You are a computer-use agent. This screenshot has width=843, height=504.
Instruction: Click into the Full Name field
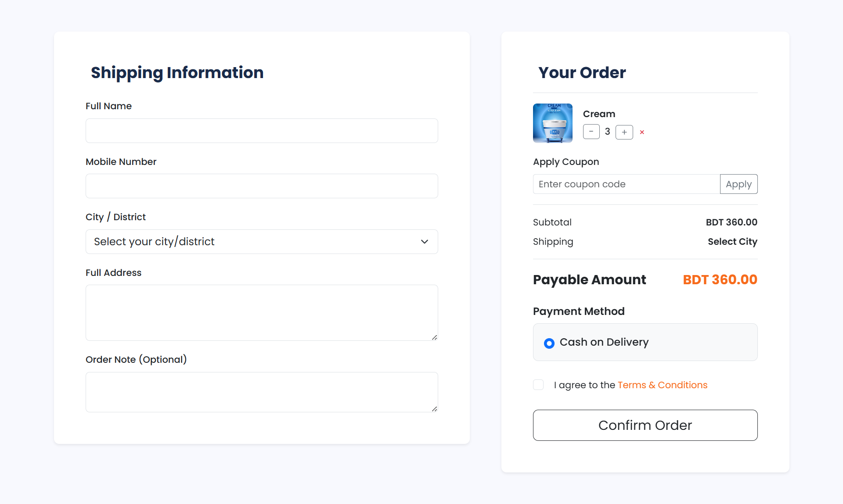[261, 130]
